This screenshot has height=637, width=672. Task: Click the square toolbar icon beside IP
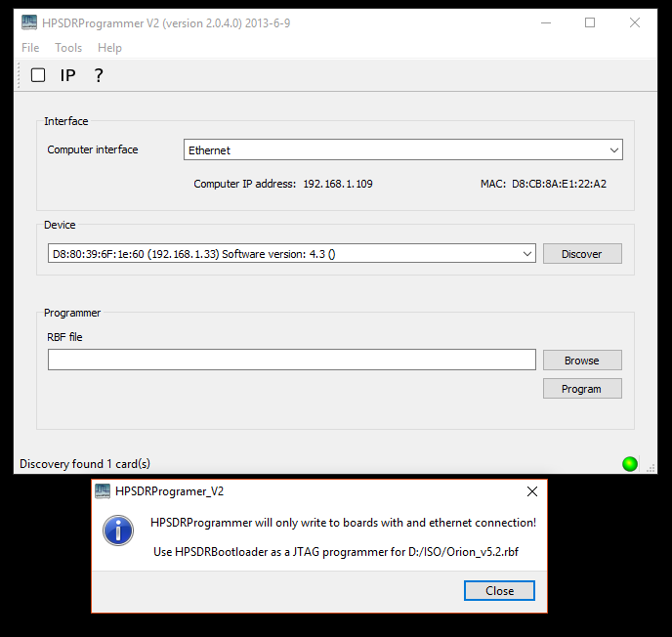(38, 75)
